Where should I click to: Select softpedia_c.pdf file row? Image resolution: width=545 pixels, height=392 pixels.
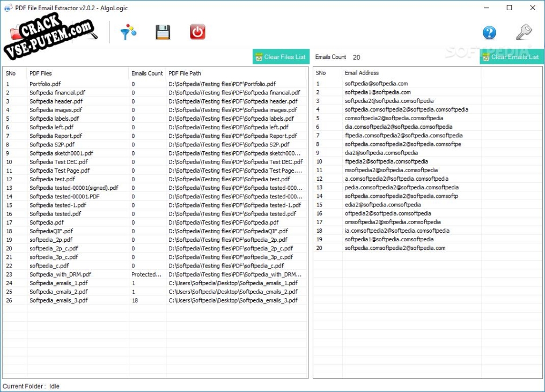point(155,266)
